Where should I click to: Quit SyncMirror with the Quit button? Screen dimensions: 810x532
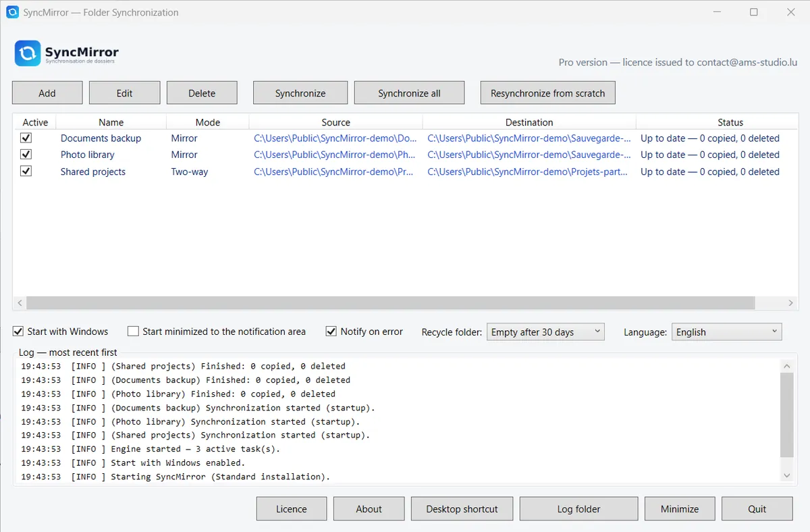click(x=757, y=509)
